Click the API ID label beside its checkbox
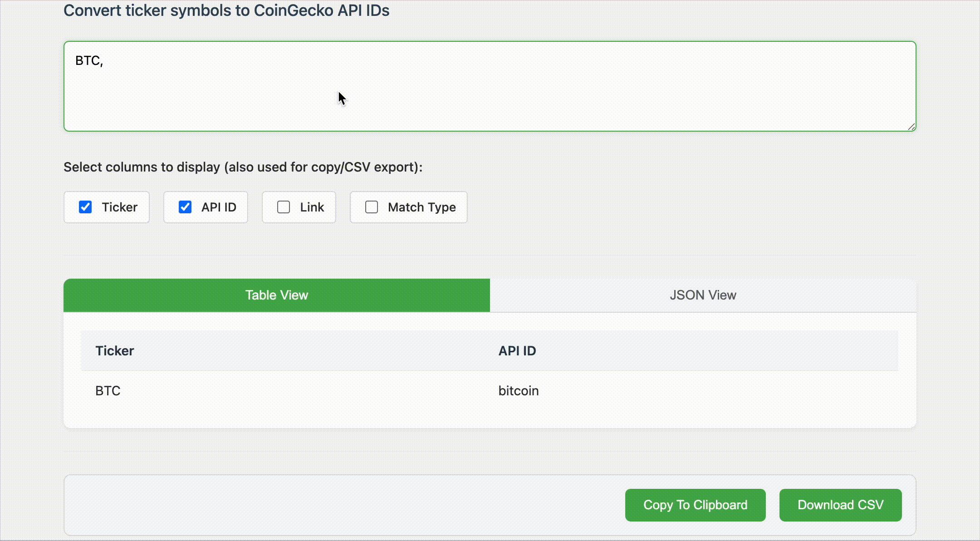Image resolution: width=980 pixels, height=541 pixels. 219,207
